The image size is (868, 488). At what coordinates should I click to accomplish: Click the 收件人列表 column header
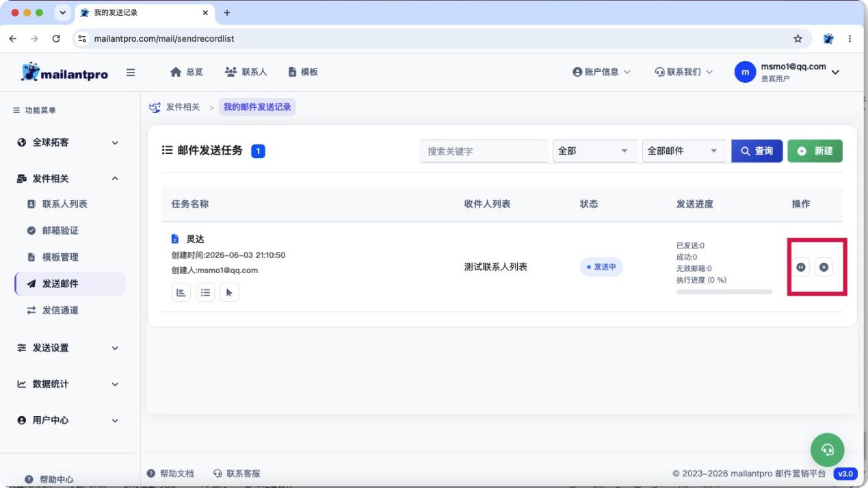click(488, 204)
